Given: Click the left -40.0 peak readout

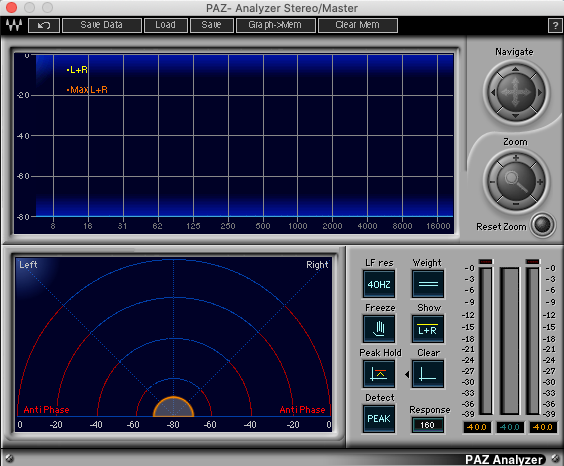Looking at the screenshot, I should (x=477, y=427).
